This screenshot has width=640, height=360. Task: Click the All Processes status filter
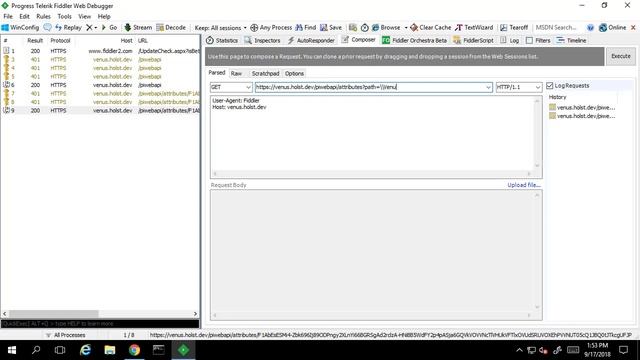(66, 335)
